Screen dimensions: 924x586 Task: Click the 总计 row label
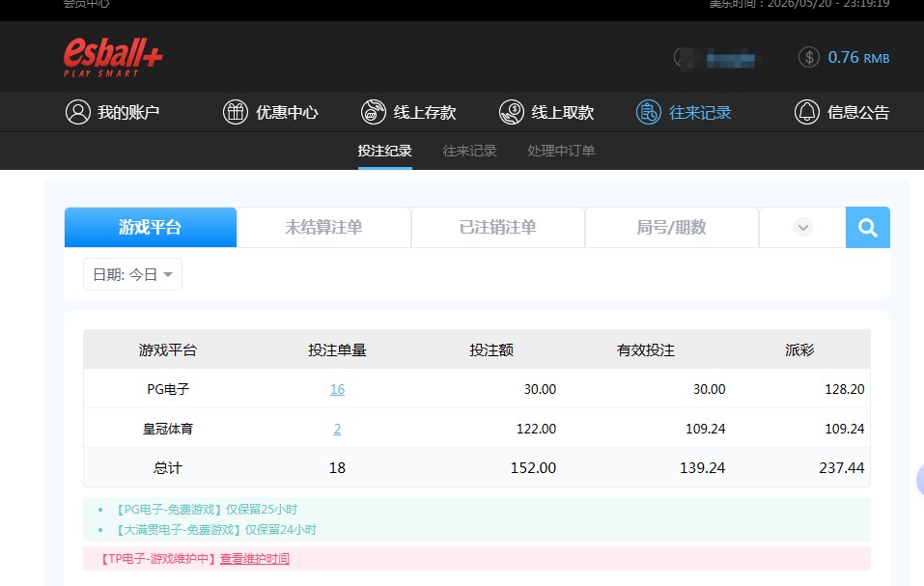168,468
